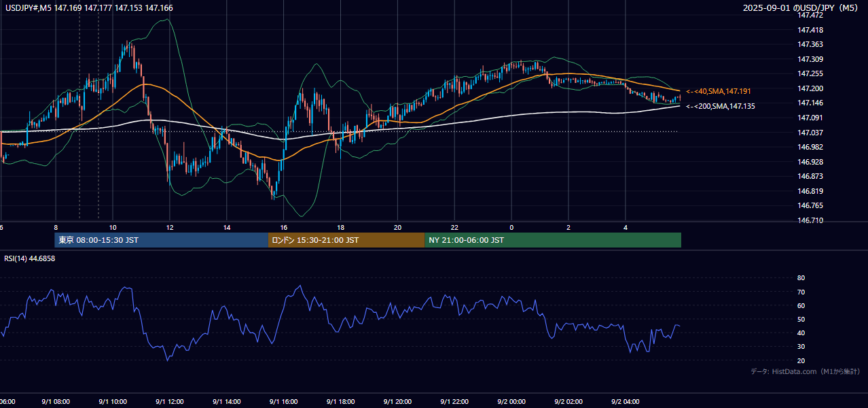This screenshot has height=408, width=868.
Task: Click the 9/2 02:00 bottom time label
Action: click(569, 402)
